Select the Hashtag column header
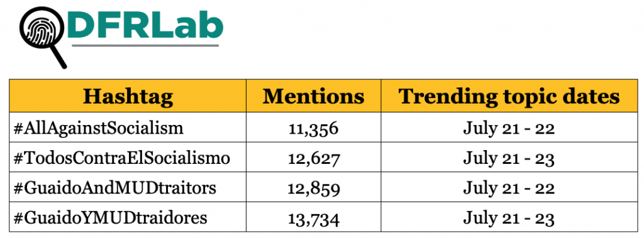This screenshot has height=238, width=644. (x=128, y=95)
